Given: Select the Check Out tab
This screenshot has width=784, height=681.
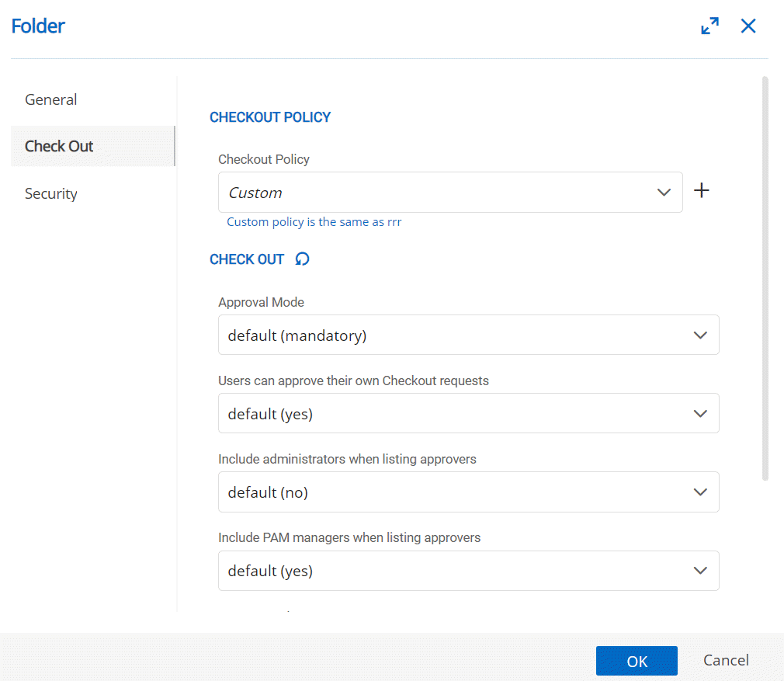Looking at the screenshot, I should 59,146.
